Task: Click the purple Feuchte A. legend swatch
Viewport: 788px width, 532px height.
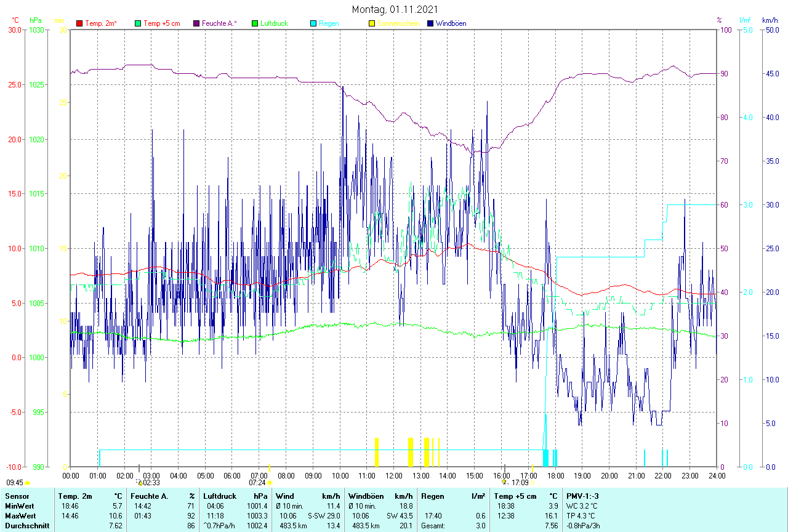Action: 196,23
